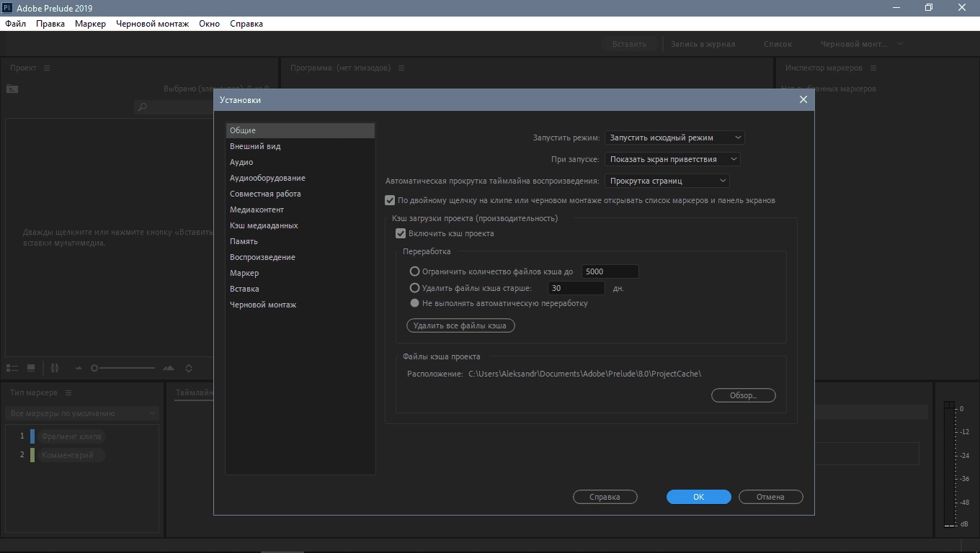The height and width of the screenshot is (553, 980).
Task: Select Вставка in settings list
Action: point(300,289)
